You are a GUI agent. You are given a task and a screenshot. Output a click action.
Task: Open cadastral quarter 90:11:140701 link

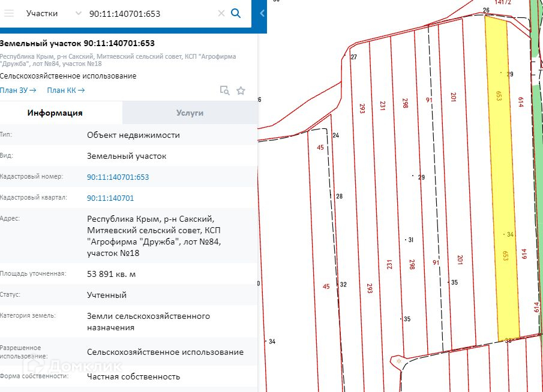point(110,198)
